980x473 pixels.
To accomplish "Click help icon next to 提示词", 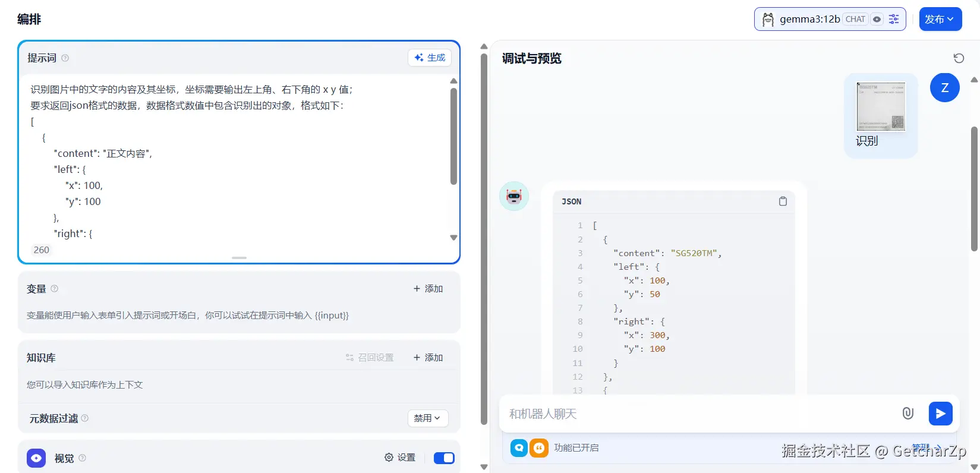I will (65, 58).
